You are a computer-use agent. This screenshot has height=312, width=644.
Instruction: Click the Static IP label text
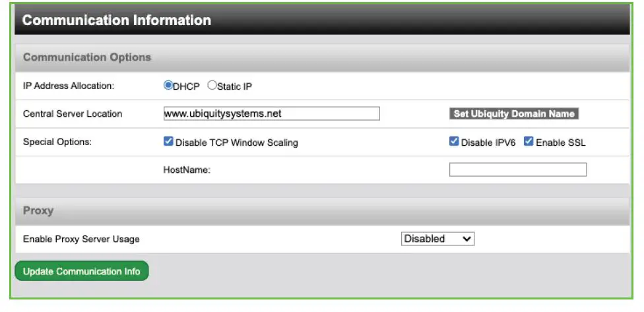(235, 86)
